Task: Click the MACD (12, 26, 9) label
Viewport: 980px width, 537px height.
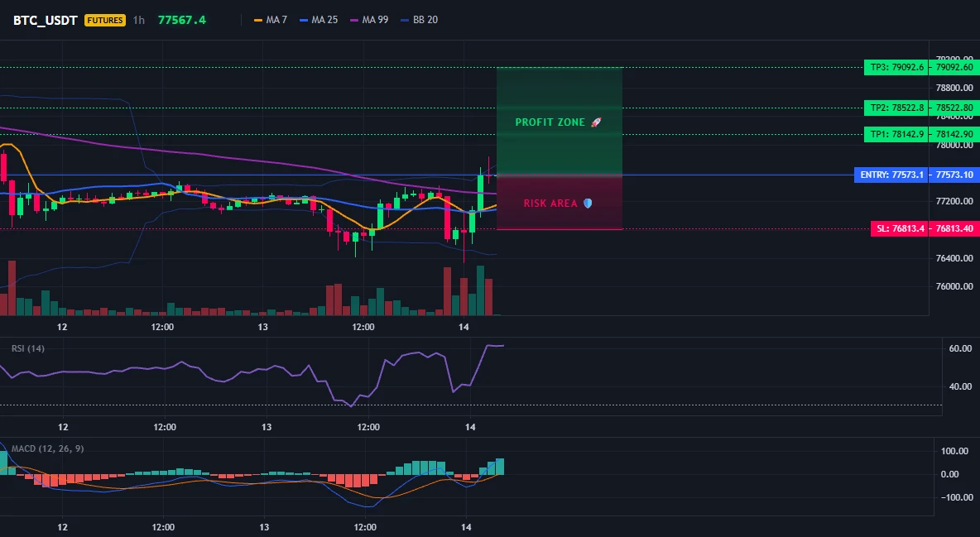Action: (47, 448)
